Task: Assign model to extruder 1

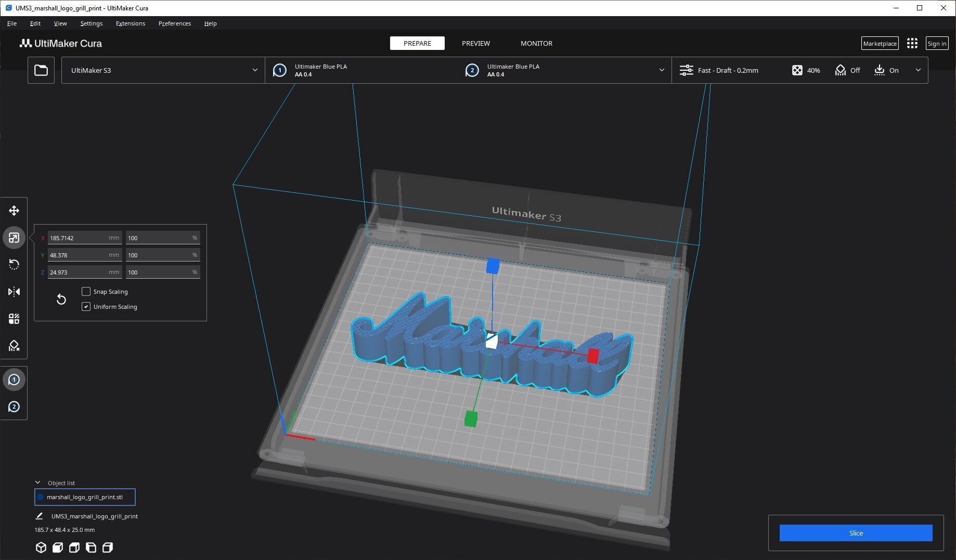Action: tap(14, 380)
